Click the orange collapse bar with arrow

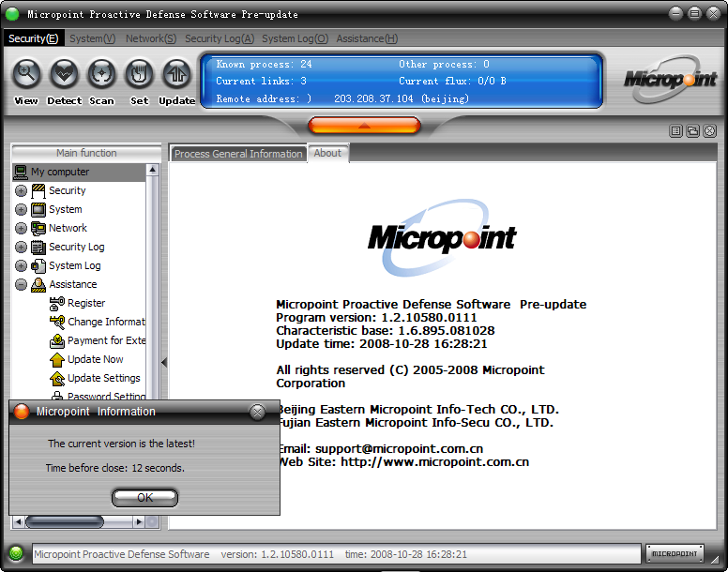tap(364, 125)
